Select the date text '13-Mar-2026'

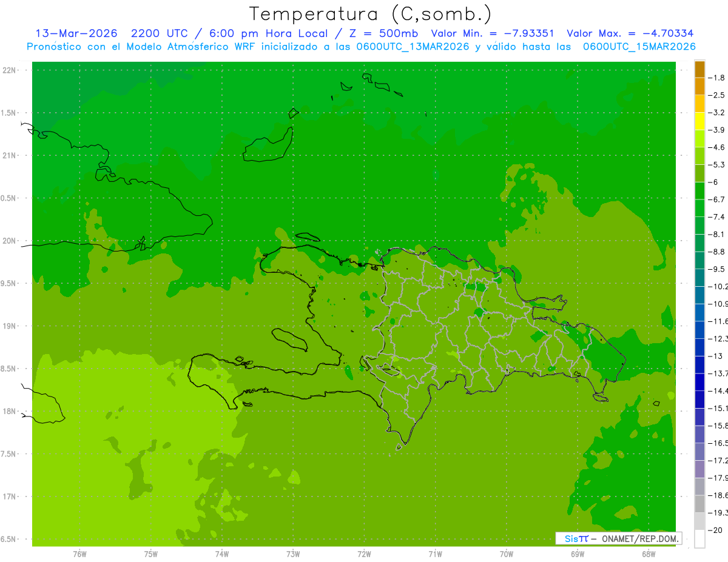(x=76, y=33)
